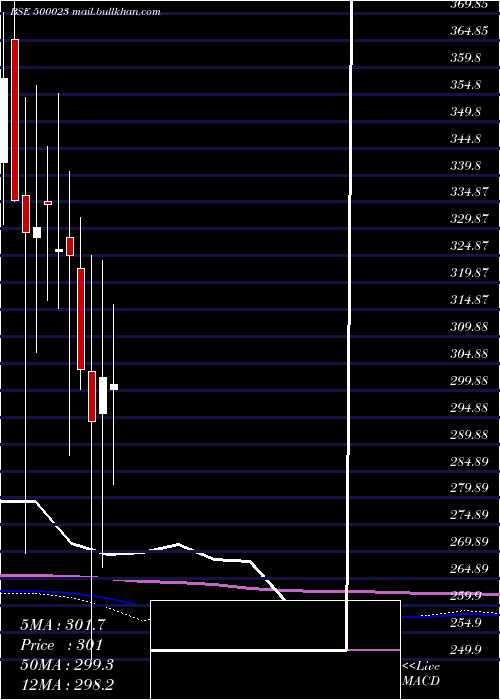Click the 294.88 price axis label
500x700 pixels.
click(x=469, y=407)
